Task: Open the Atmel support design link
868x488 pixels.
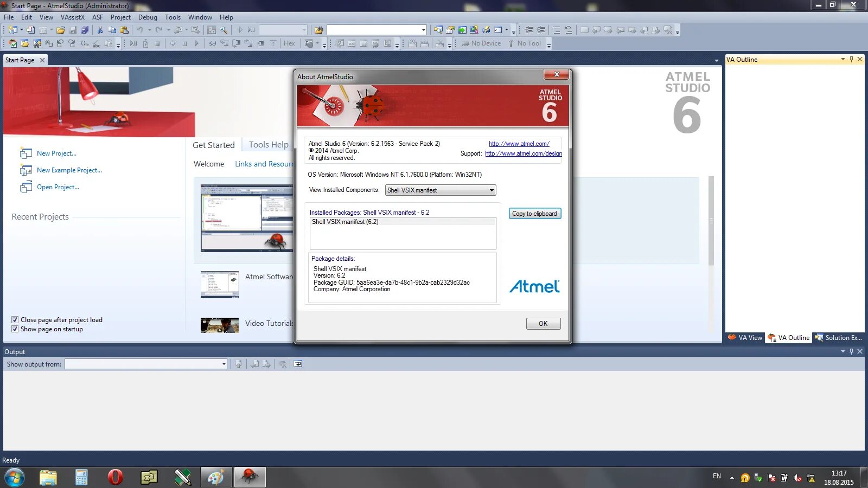Action: [524, 153]
